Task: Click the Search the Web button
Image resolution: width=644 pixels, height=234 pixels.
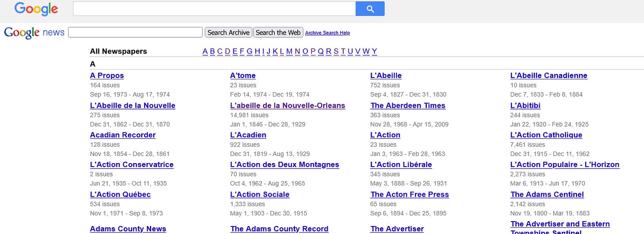Action: tap(278, 32)
